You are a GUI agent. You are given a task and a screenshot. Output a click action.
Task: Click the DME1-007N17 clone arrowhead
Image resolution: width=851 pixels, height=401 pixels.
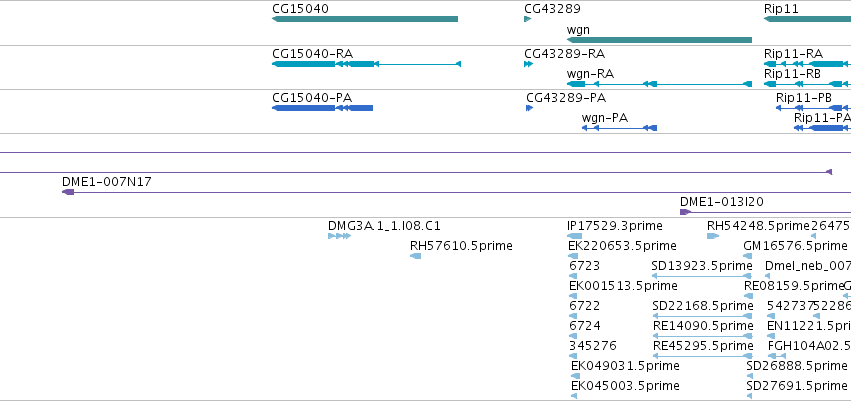click(68, 192)
